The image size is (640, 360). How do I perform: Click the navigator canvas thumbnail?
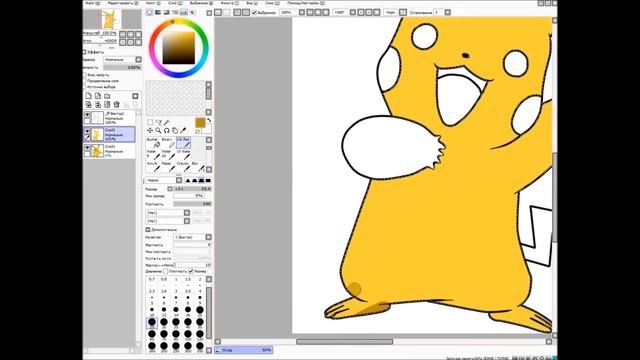point(112,19)
